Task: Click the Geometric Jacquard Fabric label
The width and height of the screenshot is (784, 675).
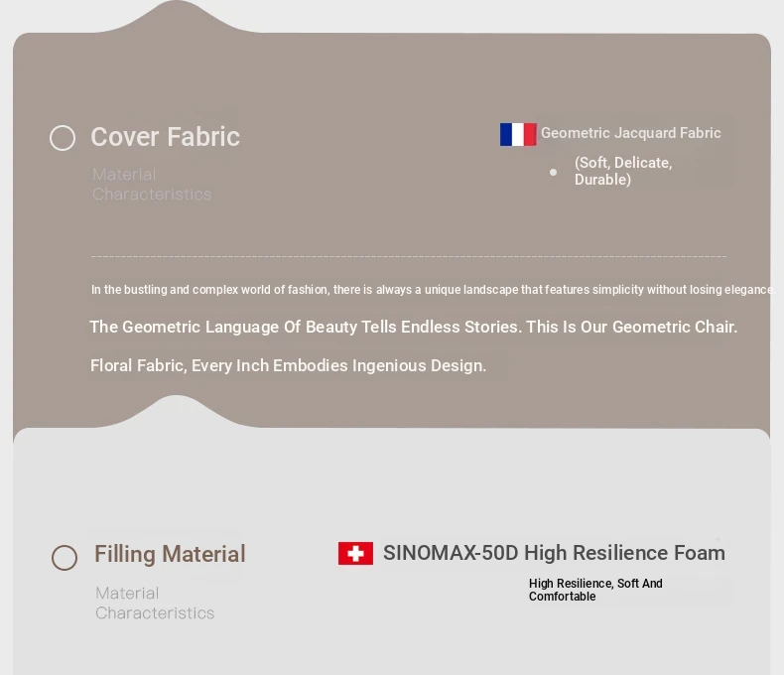Action: 630,133
